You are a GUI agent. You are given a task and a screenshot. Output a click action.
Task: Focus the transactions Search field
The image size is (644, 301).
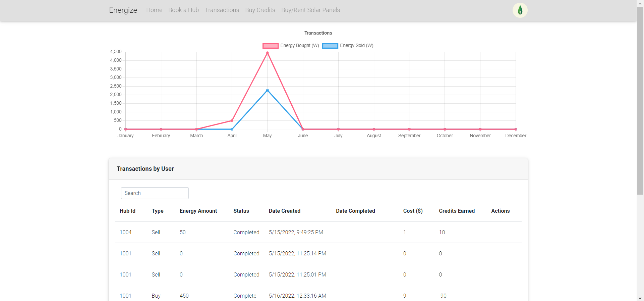[155, 193]
